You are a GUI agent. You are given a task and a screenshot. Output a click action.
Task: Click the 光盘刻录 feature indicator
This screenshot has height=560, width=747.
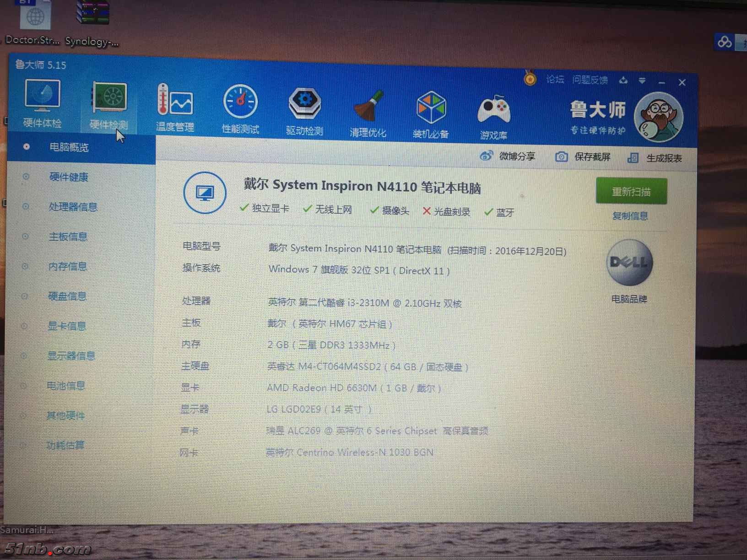pyautogui.click(x=446, y=211)
